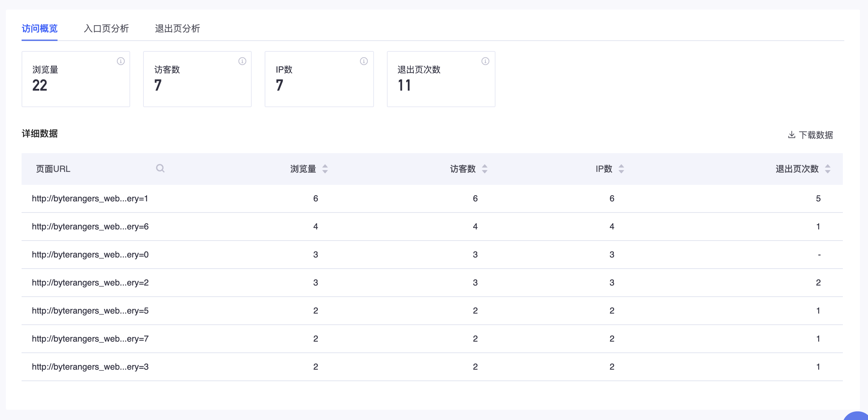Click the 下载数据 download button
Viewport: 868px width, 420px height.
(810, 135)
